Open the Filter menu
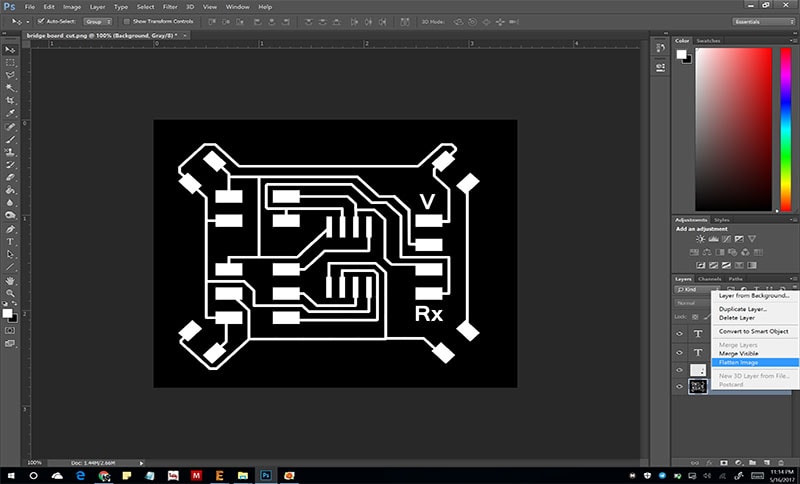Screen dimensions: 800x484 click(170, 7)
